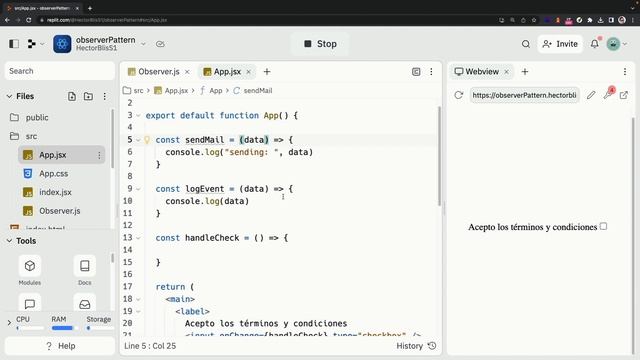
Task: Open editor pane more options menu
Action: [x=431, y=72]
